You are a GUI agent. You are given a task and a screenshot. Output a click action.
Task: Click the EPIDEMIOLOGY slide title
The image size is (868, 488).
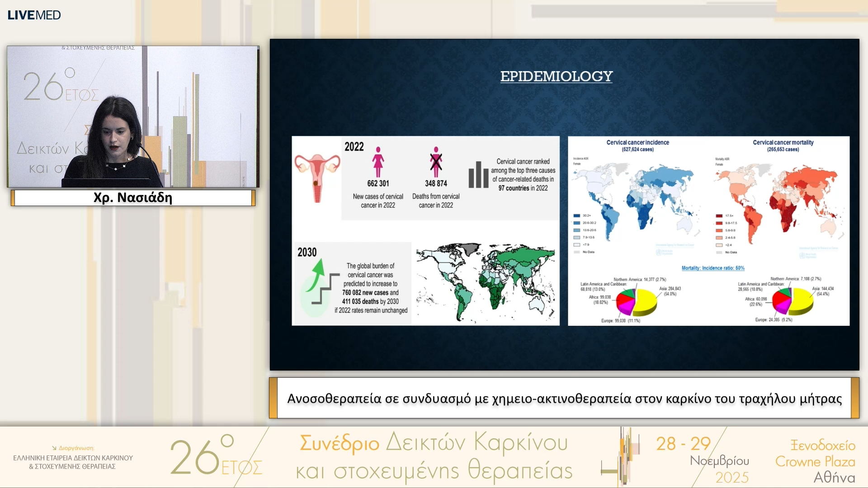tap(556, 76)
